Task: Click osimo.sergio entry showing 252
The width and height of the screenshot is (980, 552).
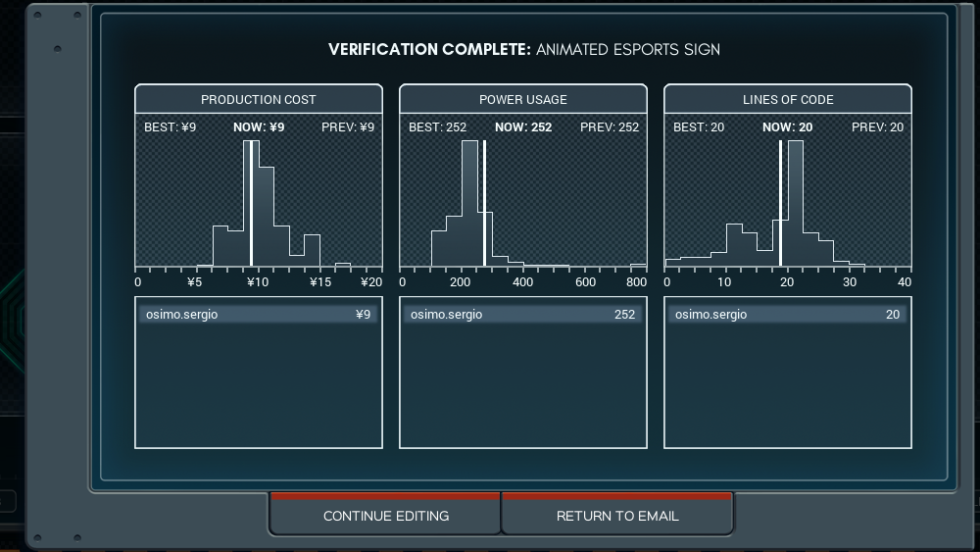Action: click(x=523, y=315)
